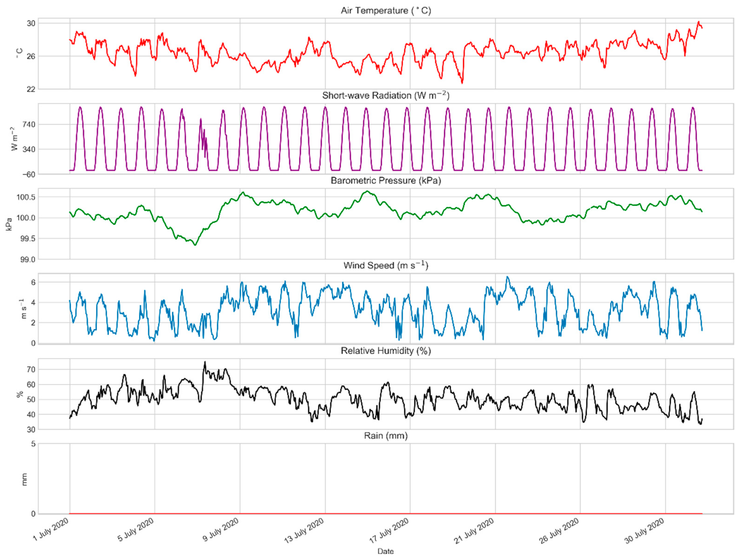
Task: Select the 9 July 2020 date label
Action: 221,529
